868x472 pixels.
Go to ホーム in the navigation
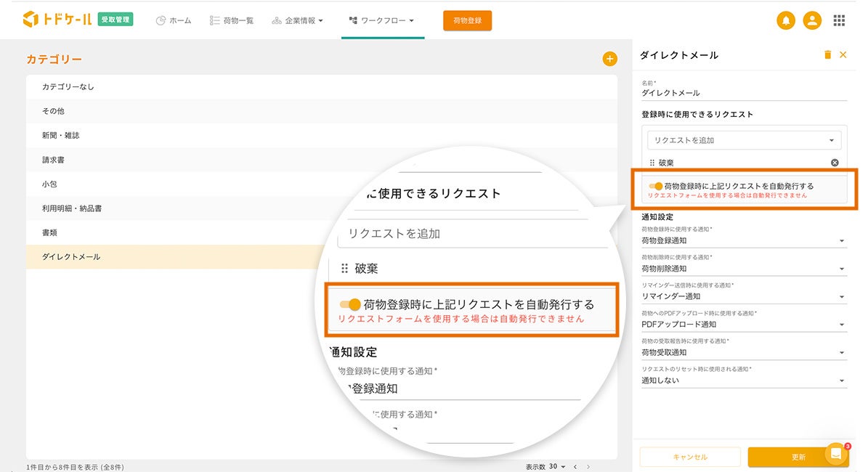click(x=174, y=20)
